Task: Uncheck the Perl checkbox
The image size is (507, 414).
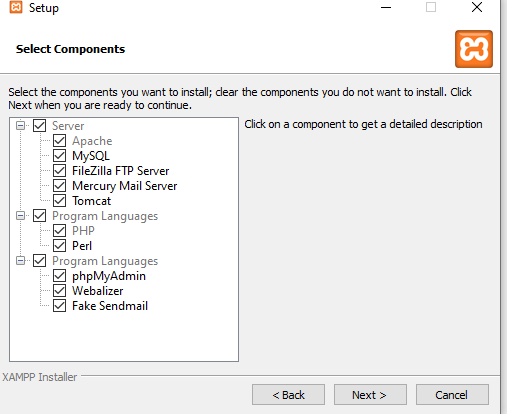Action: 59,246
